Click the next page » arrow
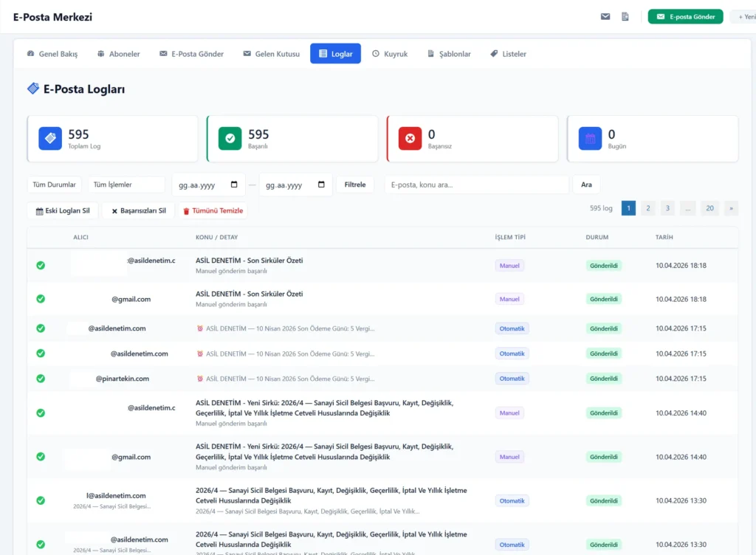The width and height of the screenshot is (756, 555). [x=731, y=208]
